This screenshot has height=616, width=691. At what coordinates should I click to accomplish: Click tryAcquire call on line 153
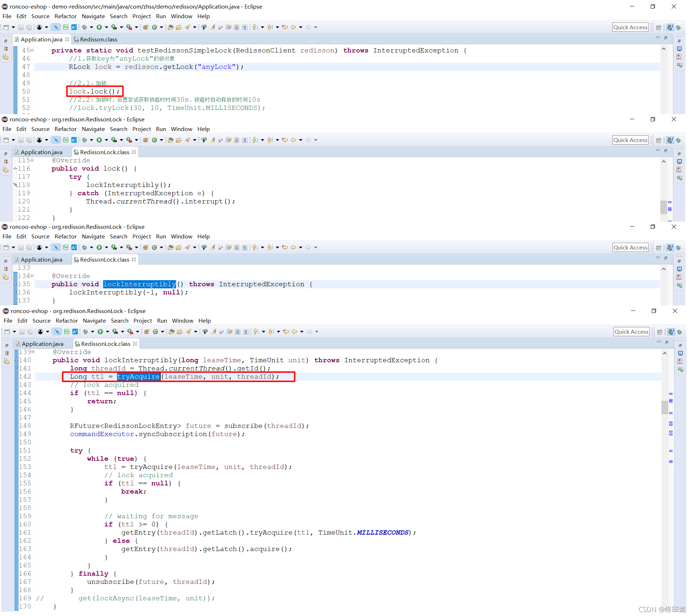pos(151,467)
